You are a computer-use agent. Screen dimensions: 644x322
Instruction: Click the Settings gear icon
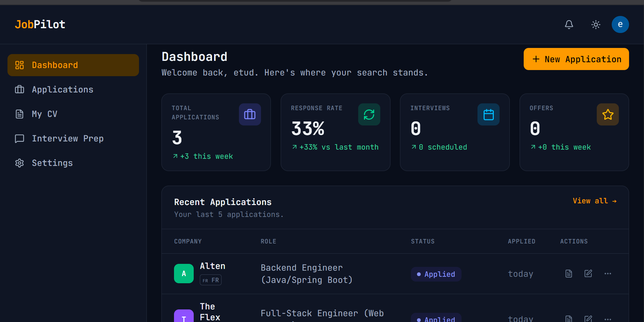(19, 163)
